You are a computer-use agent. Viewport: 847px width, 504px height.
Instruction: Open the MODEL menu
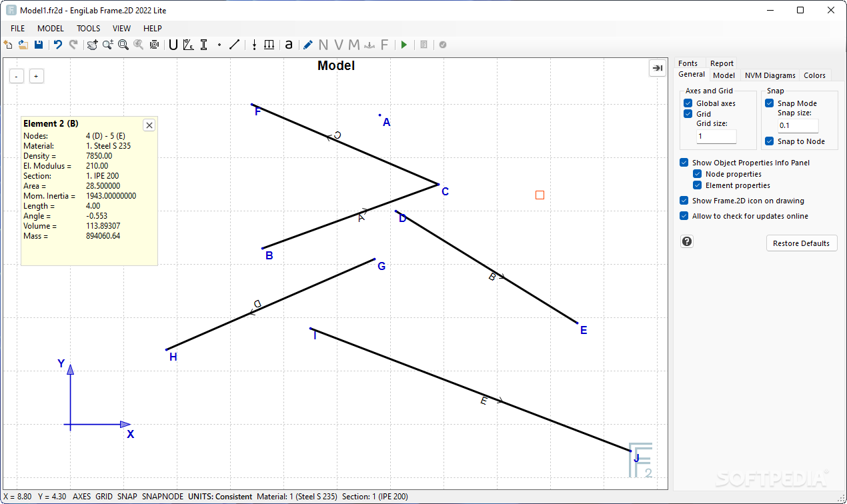click(x=51, y=29)
